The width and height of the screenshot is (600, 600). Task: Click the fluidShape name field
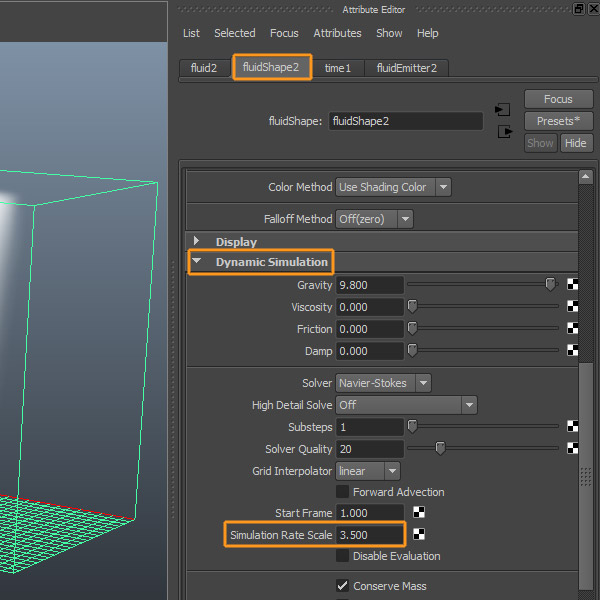click(x=406, y=121)
